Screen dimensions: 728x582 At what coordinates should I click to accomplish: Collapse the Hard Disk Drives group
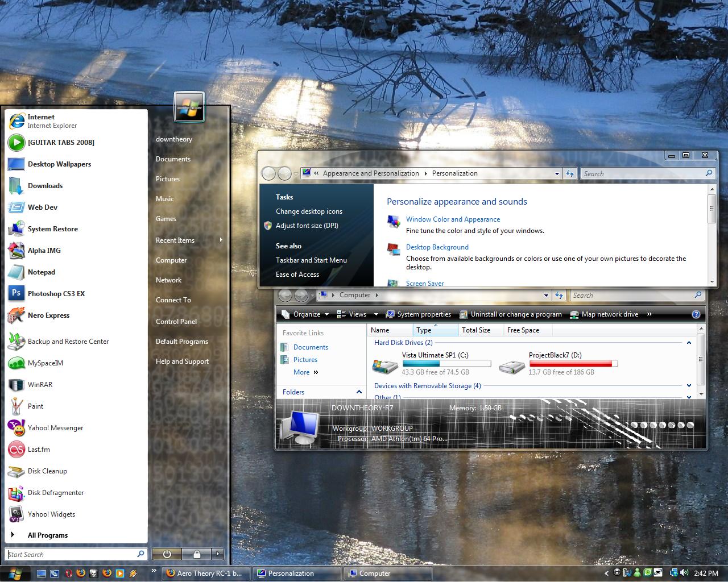pyautogui.click(x=689, y=343)
